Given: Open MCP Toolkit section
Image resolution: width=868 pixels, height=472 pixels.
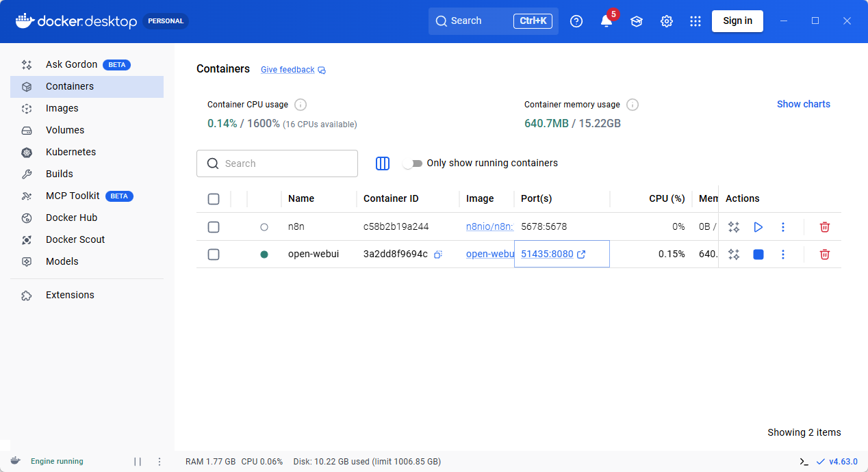Looking at the screenshot, I should pos(87,196).
